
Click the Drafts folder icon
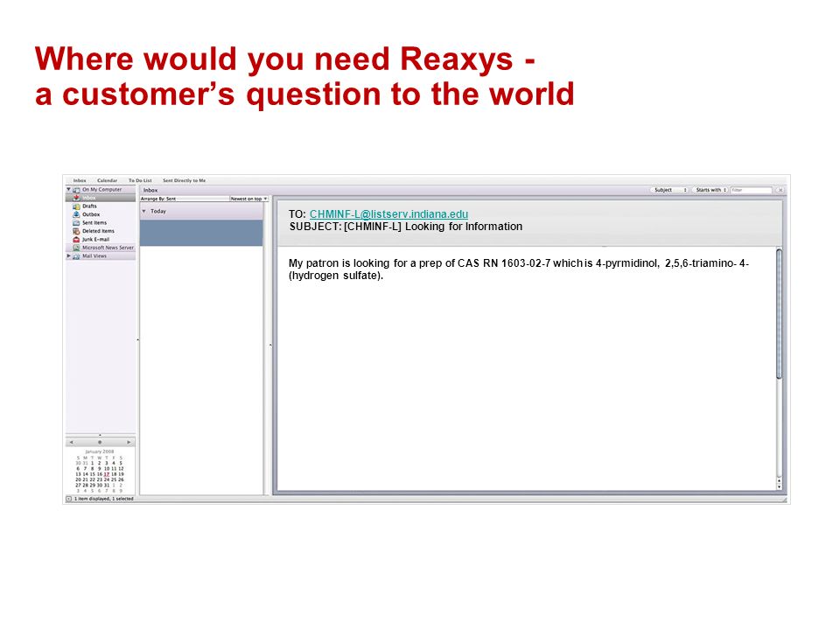point(76,206)
